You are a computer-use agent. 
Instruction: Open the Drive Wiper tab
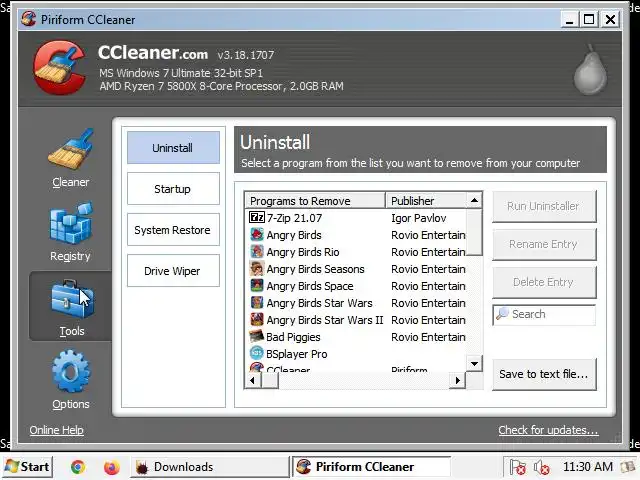point(173,271)
